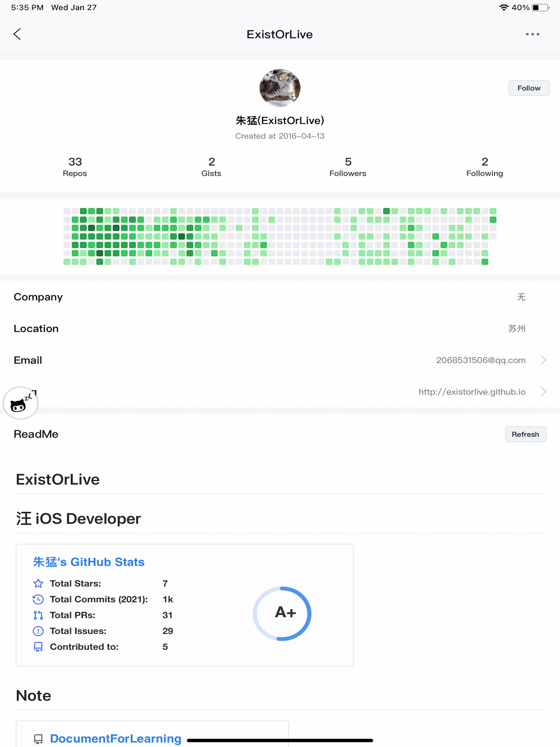Tap the user's profile avatar
The height and width of the screenshot is (747, 560).
(x=280, y=88)
